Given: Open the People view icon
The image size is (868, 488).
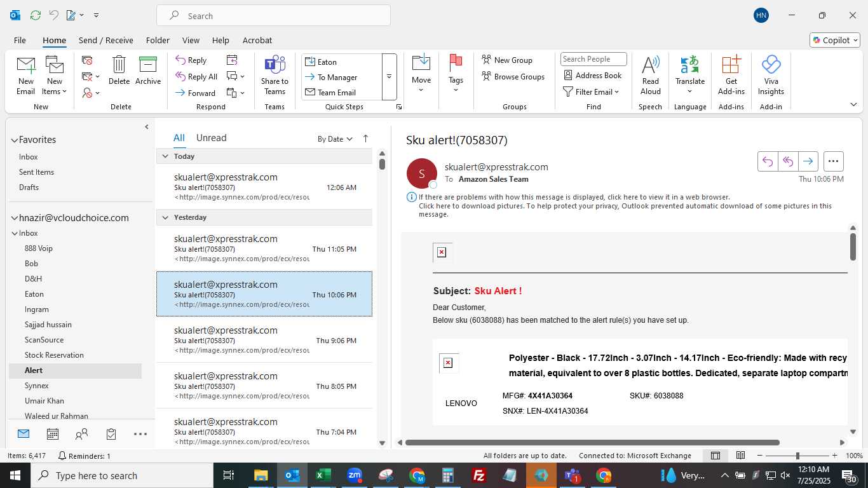Looking at the screenshot, I should tap(82, 434).
